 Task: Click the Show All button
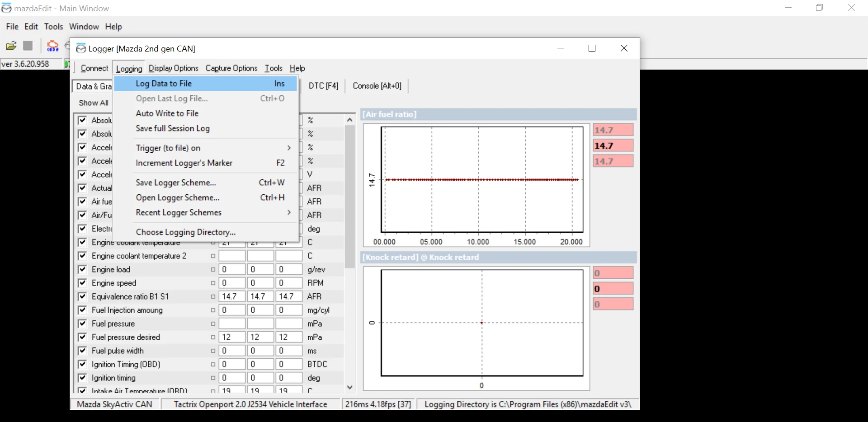[x=94, y=103]
